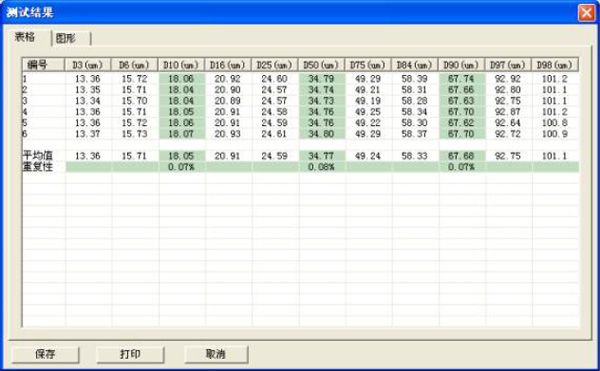Viewport: 600px width, 371px height.
Task: Click the 保存 button
Action: point(45,354)
